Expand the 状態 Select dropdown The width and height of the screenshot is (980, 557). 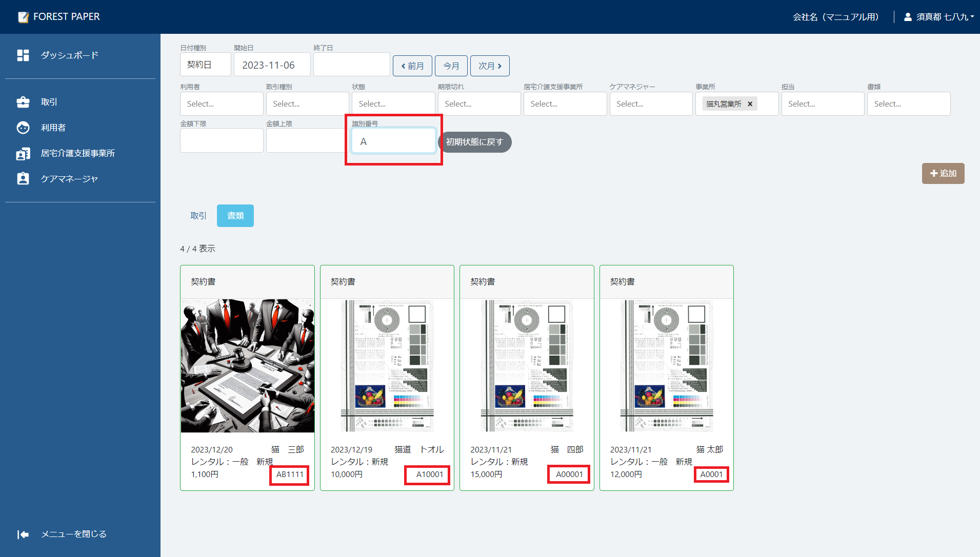tap(393, 104)
